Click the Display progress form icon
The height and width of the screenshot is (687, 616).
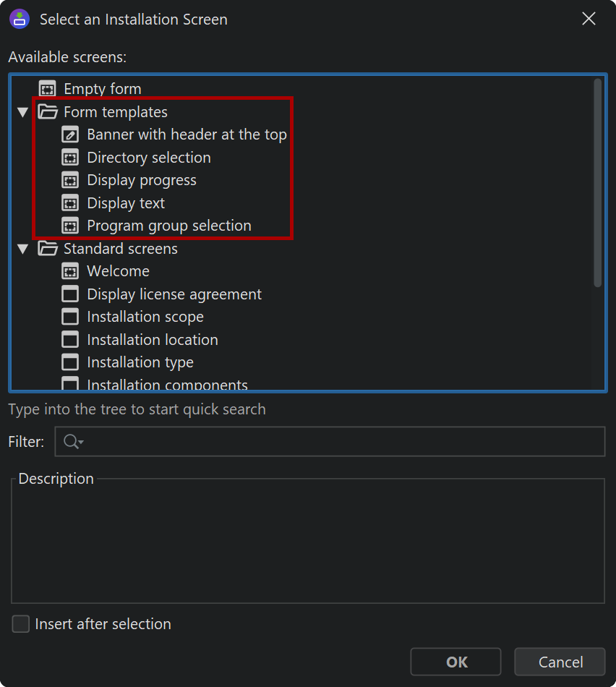(70, 180)
